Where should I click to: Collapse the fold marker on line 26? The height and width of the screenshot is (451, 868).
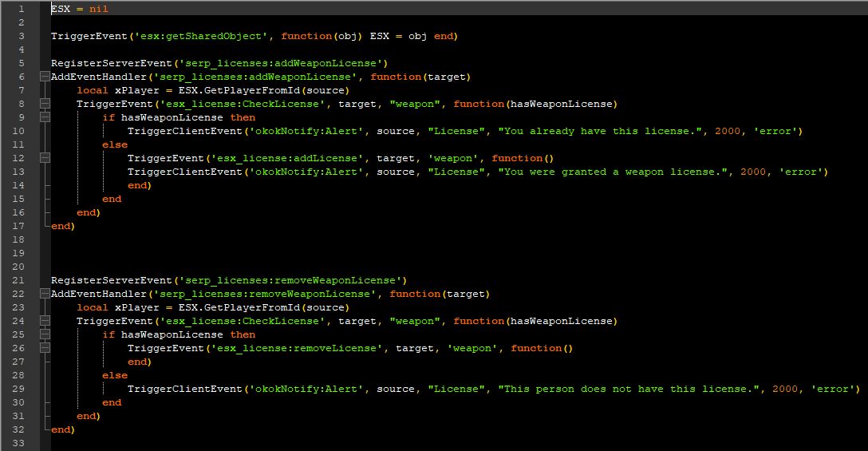click(x=45, y=348)
